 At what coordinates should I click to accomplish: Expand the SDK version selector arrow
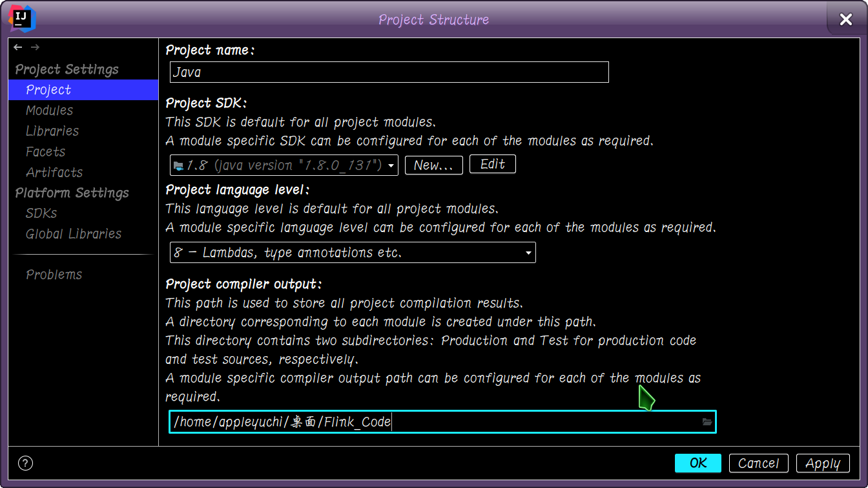[390, 165]
